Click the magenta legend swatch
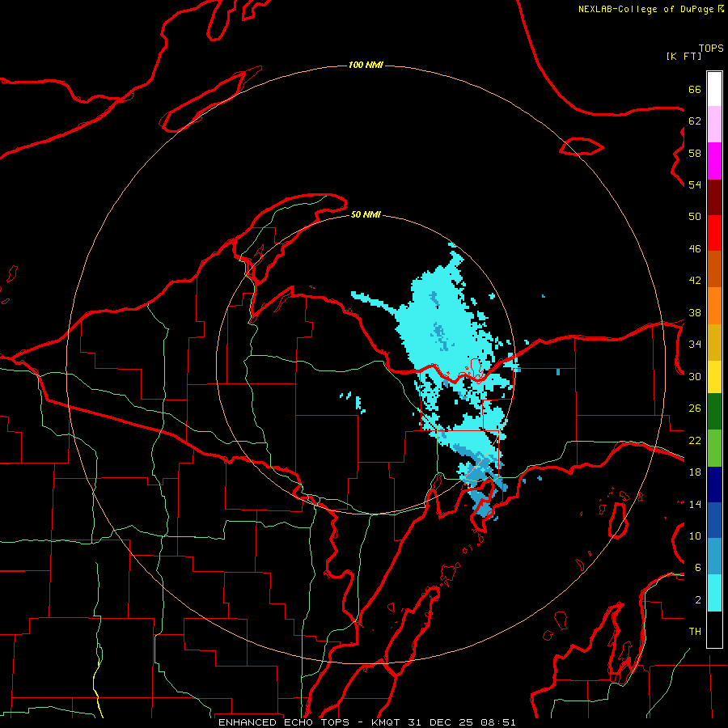 pyautogui.click(x=714, y=161)
